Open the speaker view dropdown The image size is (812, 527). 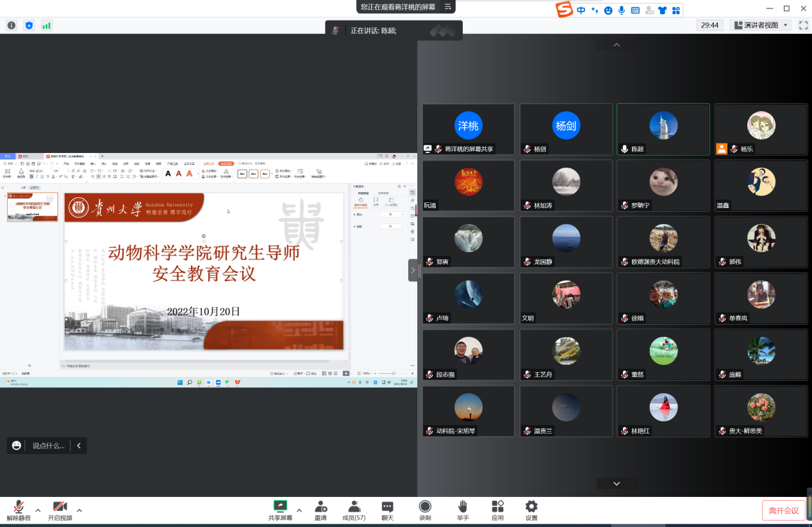pos(761,26)
